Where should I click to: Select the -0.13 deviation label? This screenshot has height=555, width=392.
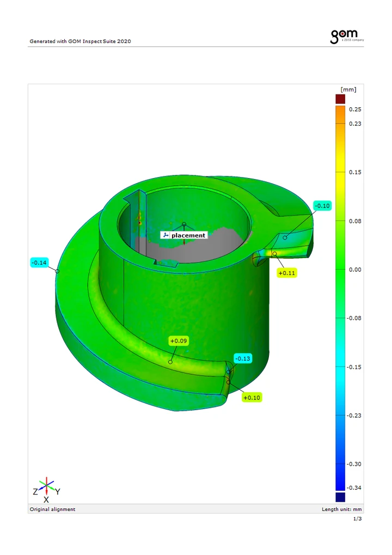243,358
